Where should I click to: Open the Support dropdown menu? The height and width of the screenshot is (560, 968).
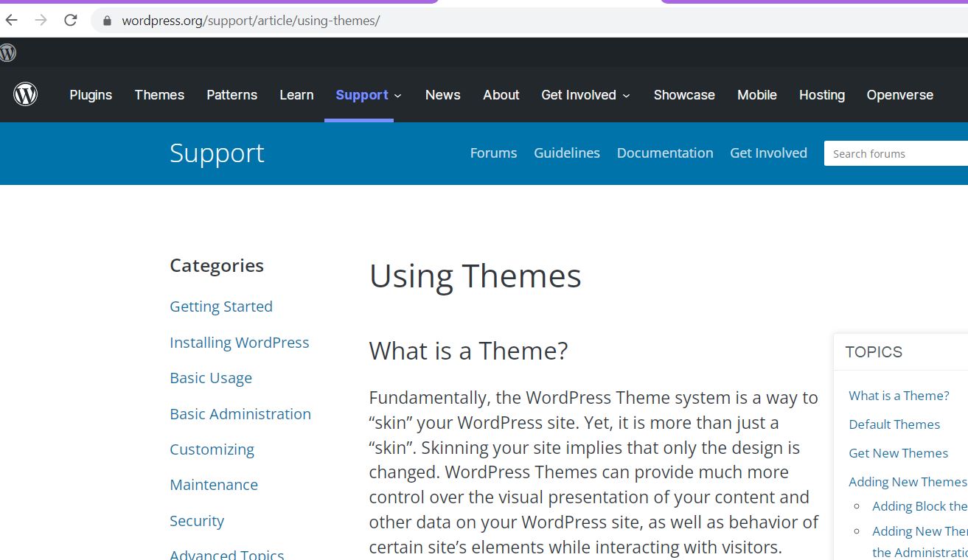coord(362,94)
